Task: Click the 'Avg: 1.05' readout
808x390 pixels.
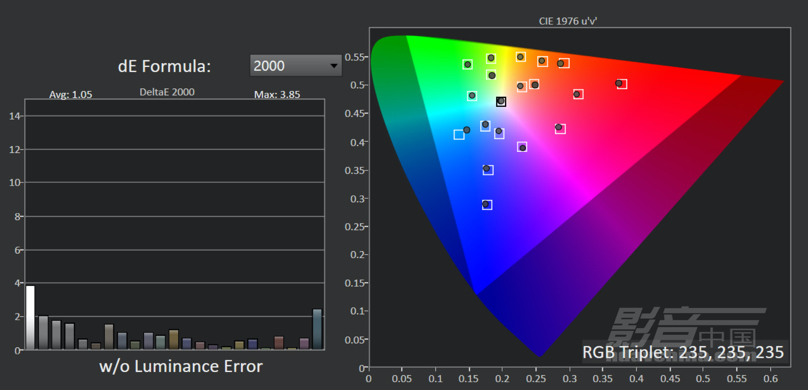Action: coord(71,95)
